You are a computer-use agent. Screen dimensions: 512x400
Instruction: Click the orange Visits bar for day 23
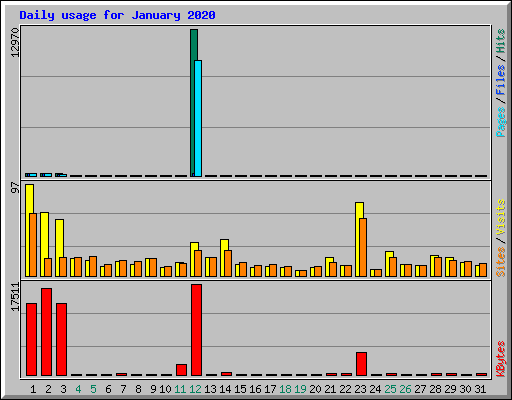pos(363,247)
